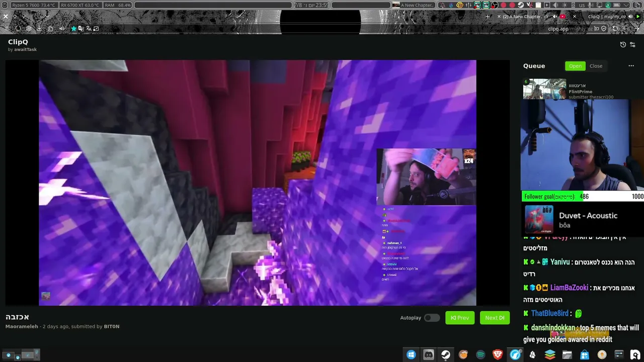
Task: Click the clipq.app address bar
Action: [570, 29]
